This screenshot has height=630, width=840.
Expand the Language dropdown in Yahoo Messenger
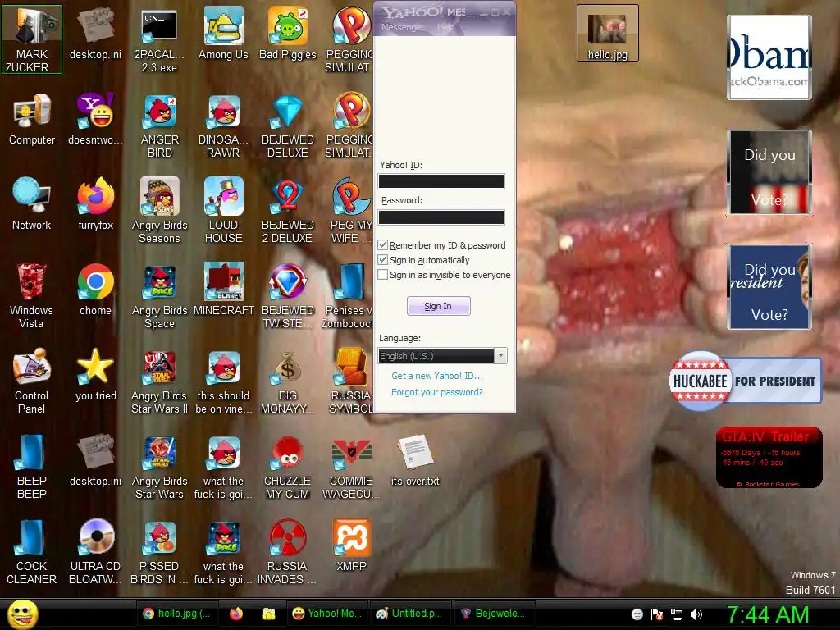pyautogui.click(x=500, y=356)
